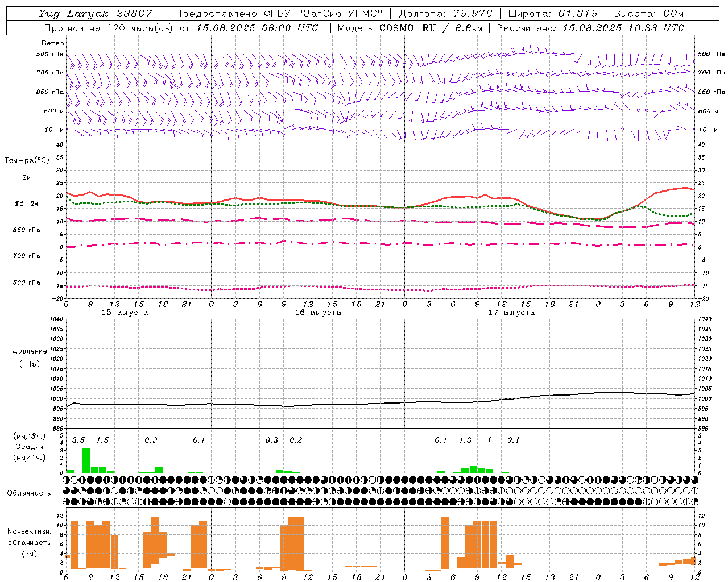The height and width of the screenshot is (582, 728).
Task: Click the 0.2 precipitation amount value
Action: click(x=296, y=440)
